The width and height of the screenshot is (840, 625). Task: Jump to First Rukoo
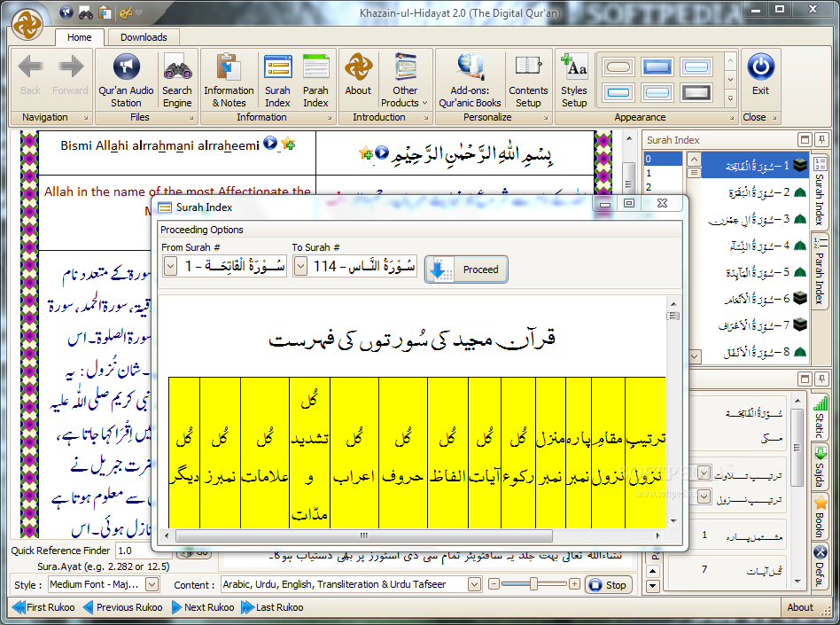click(43, 607)
